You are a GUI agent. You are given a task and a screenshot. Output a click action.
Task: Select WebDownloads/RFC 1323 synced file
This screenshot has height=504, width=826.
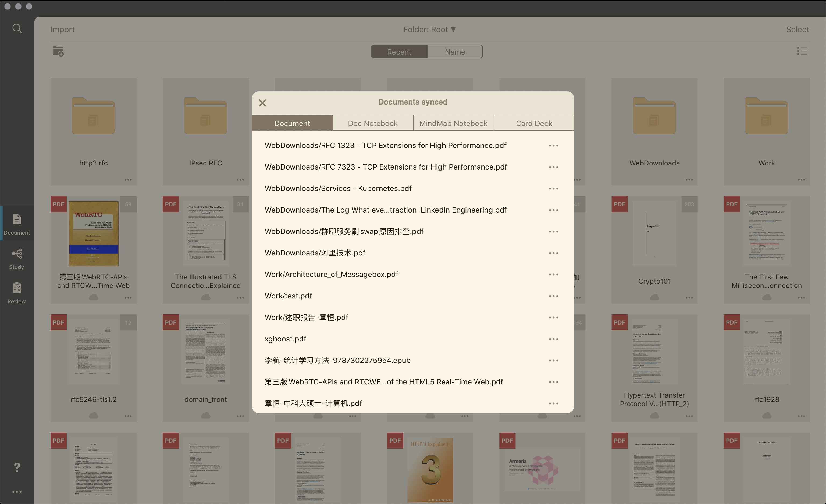(x=386, y=146)
